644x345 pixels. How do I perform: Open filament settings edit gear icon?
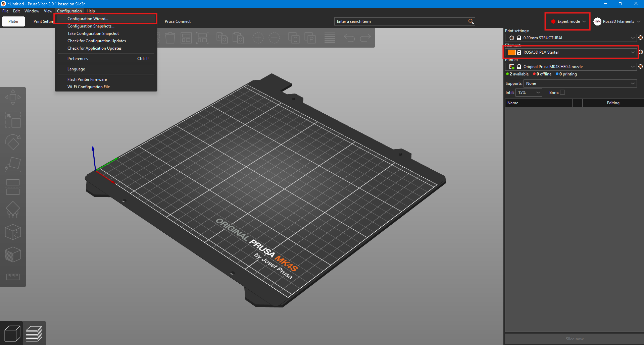pyautogui.click(x=641, y=52)
